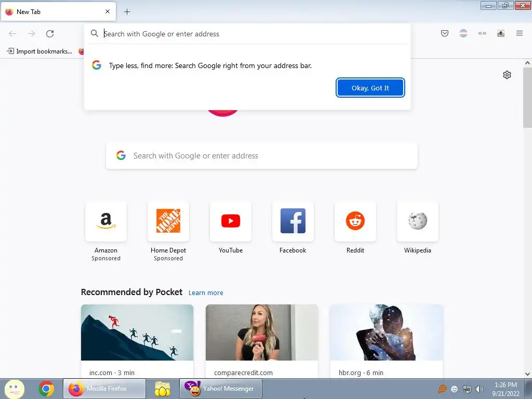Click the Amazon label text

[106, 250]
